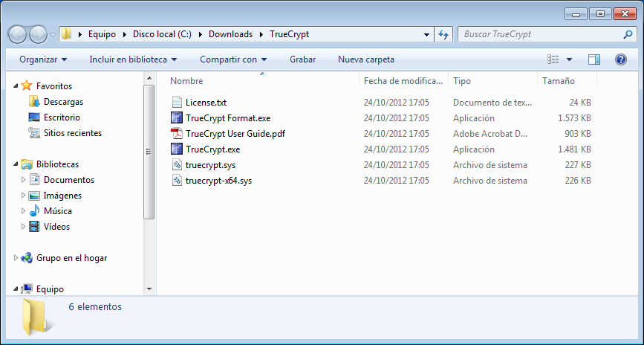Go back with the Back arrow button
This screenshot has height=345, width=644.
click(18, 34)
